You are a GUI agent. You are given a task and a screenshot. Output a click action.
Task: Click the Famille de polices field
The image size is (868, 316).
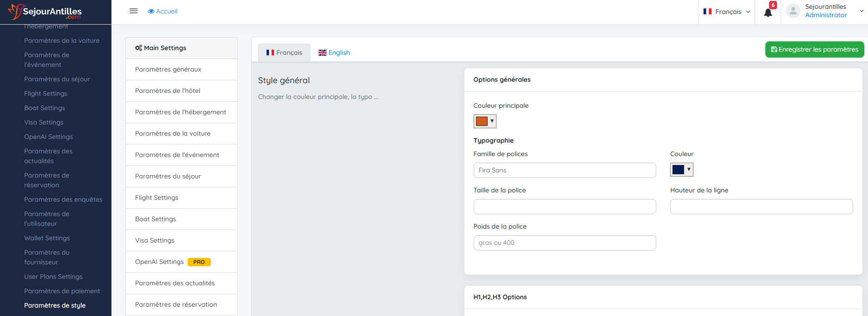(x=564, y=171)
